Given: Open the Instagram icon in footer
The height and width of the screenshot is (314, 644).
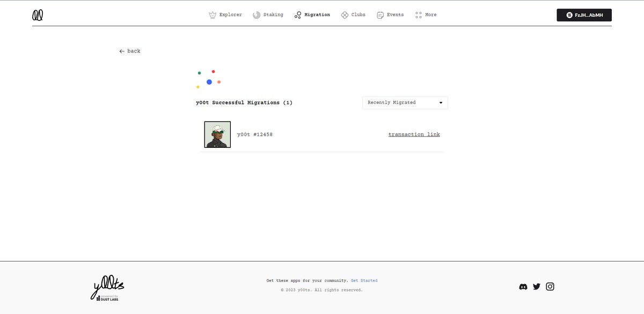Looking at the screenshot, I should pyautogui.click(x=550, y=287).
